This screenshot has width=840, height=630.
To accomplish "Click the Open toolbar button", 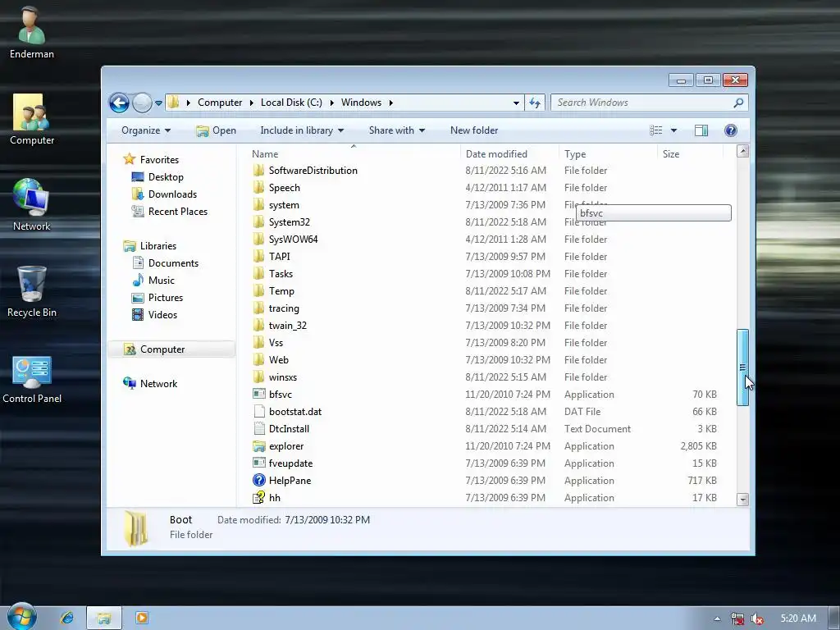I will [x=216, y=130].
